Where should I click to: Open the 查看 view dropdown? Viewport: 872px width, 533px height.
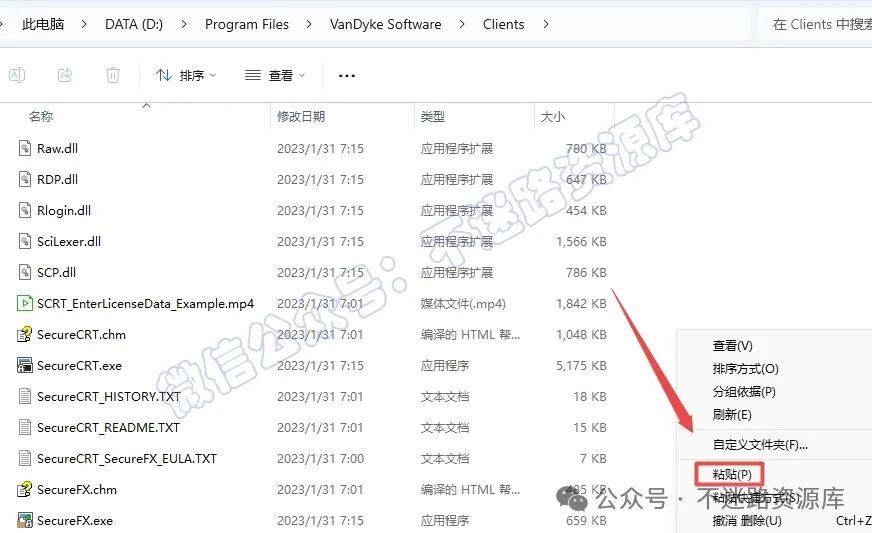point(275,75)
